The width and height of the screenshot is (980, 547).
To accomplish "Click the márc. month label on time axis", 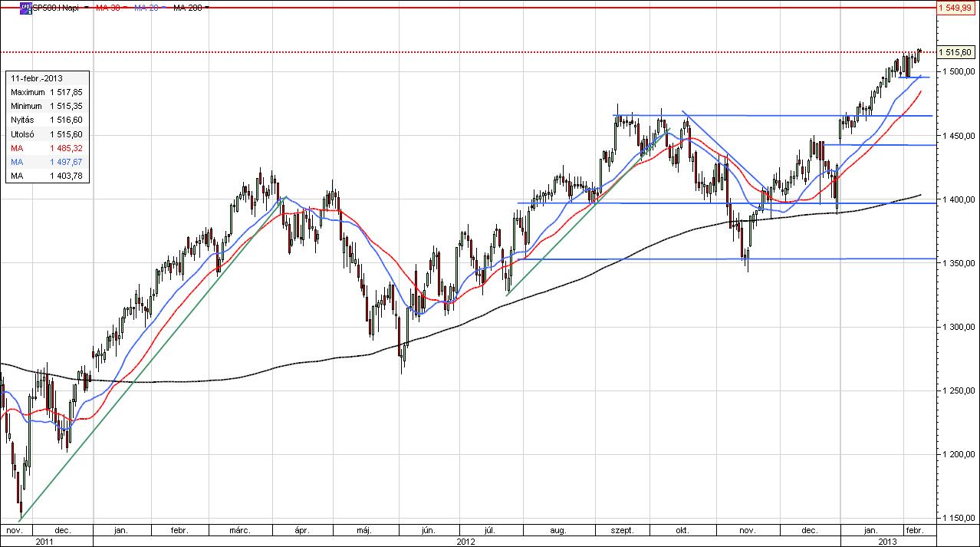I will click(241, 530).
